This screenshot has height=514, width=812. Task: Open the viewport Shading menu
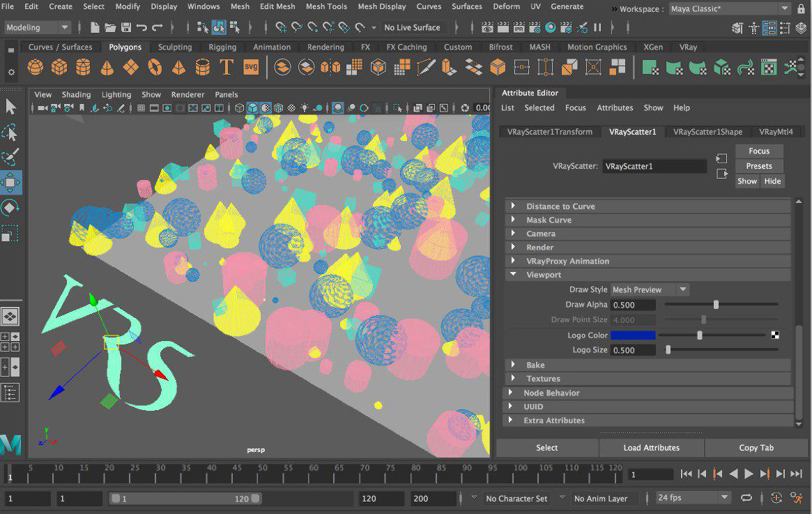point(76,95)
